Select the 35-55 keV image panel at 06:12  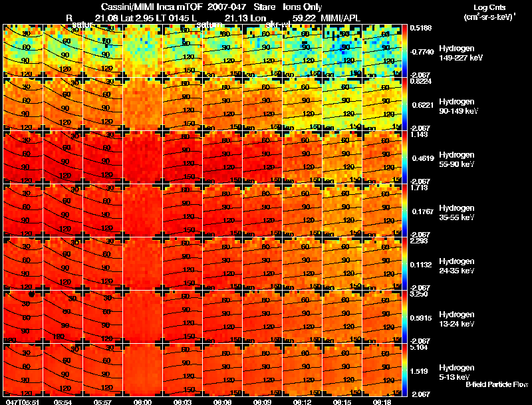pyautogui.click(x=303, y=211)
